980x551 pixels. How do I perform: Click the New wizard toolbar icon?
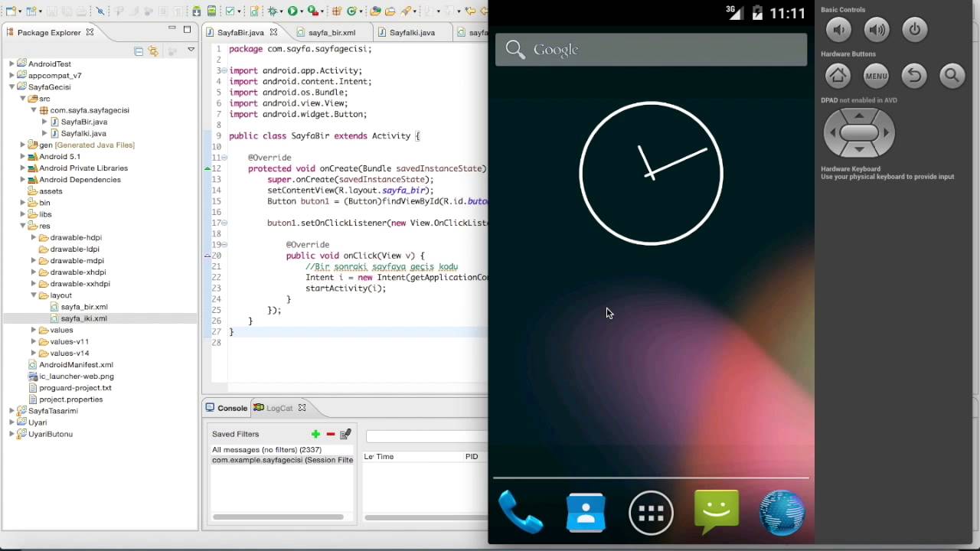(11, 11)
